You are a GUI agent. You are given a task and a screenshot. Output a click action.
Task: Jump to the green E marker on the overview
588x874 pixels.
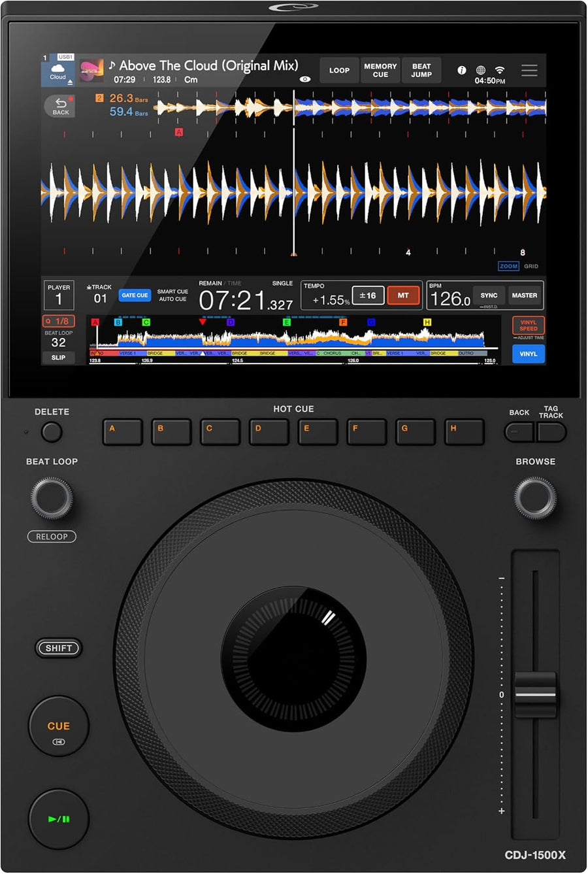286,322
